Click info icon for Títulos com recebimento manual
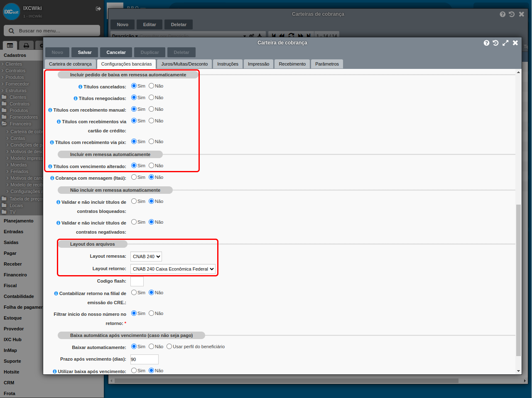 pyautogui.click(x=50, y=110)
